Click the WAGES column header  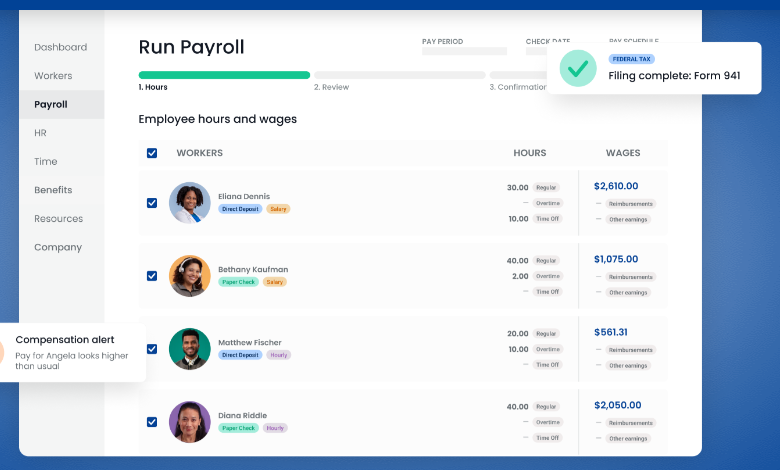pos(623,153)
